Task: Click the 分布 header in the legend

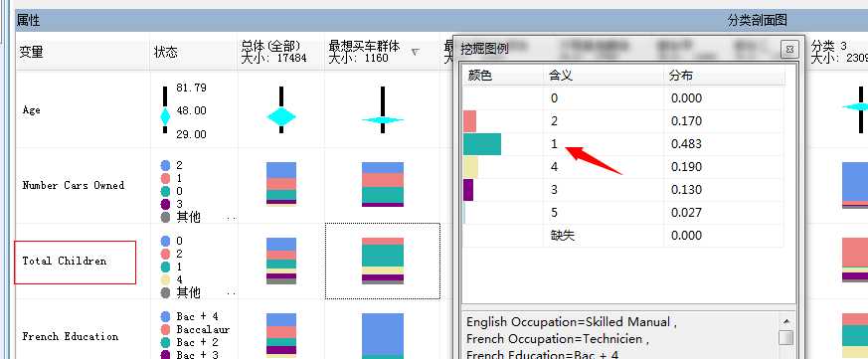Action: tap(681, 76)
